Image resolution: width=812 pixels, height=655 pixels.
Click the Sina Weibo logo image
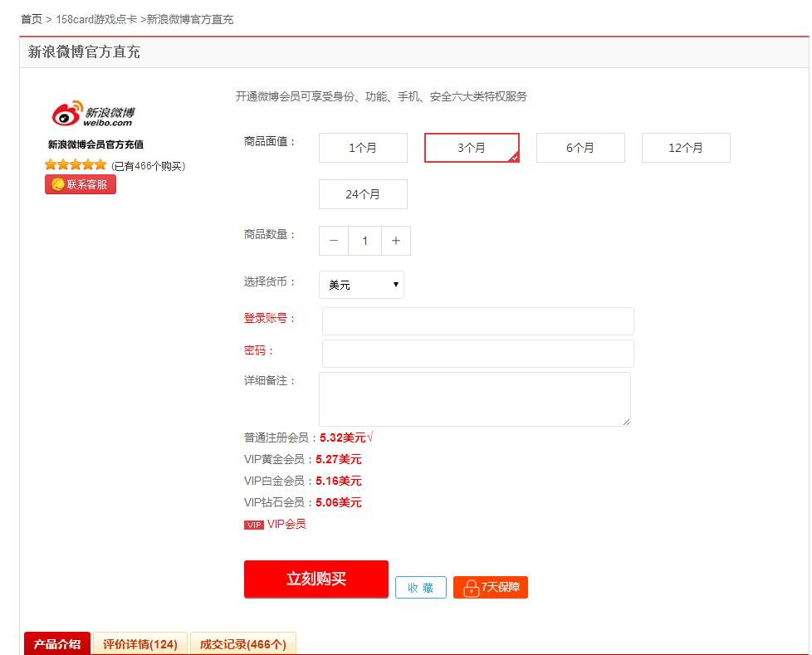coord(93,114)
